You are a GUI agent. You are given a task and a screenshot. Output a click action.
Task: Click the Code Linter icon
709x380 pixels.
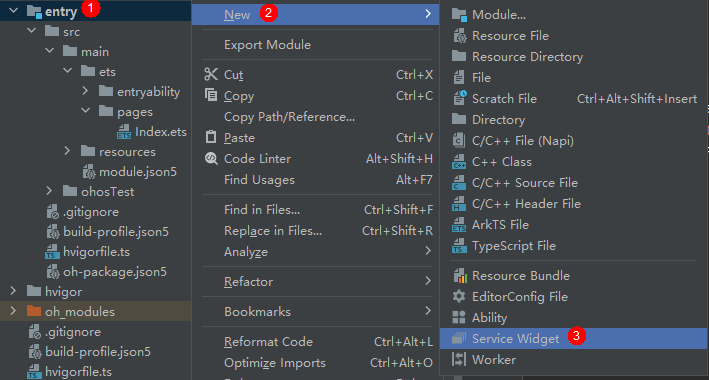[x=211, y=159]
